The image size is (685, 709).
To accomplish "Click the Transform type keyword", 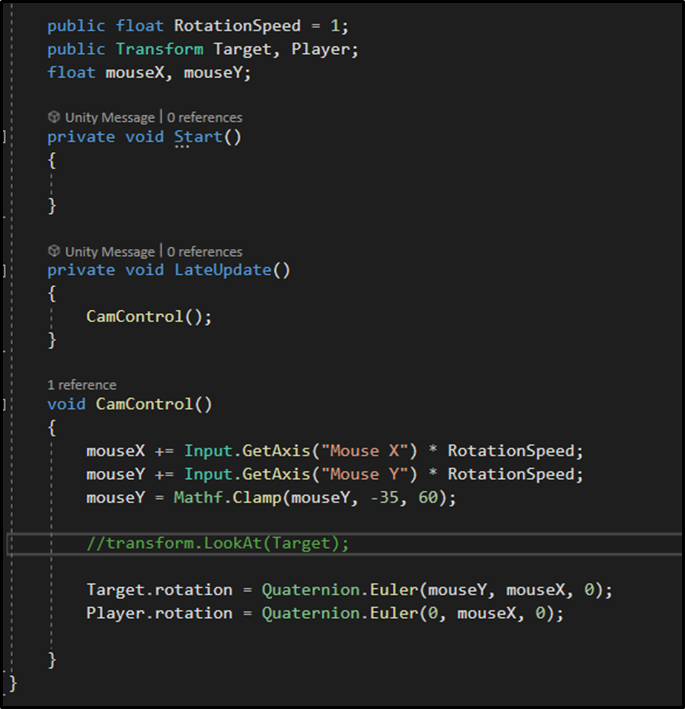I will (x=160, y=49).
